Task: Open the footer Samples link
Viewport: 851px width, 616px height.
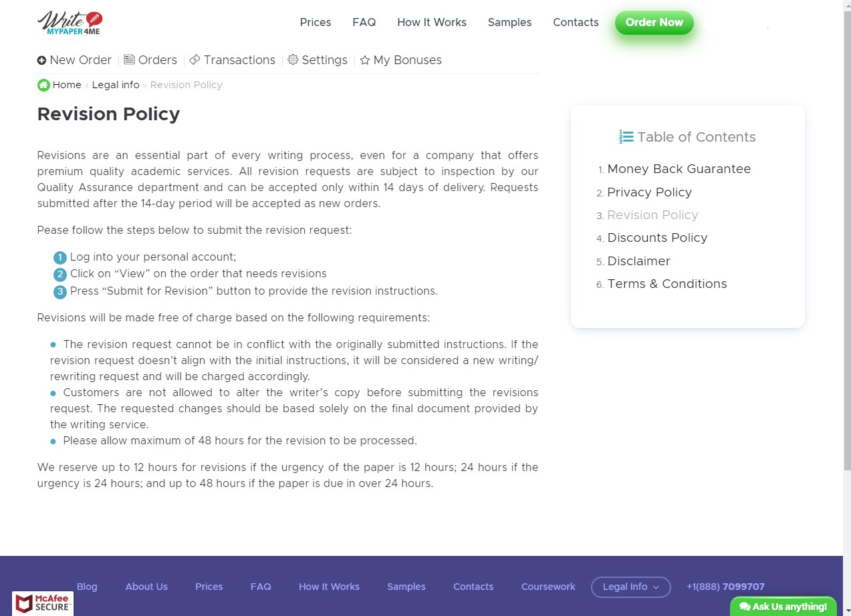Action: (406, 587)
